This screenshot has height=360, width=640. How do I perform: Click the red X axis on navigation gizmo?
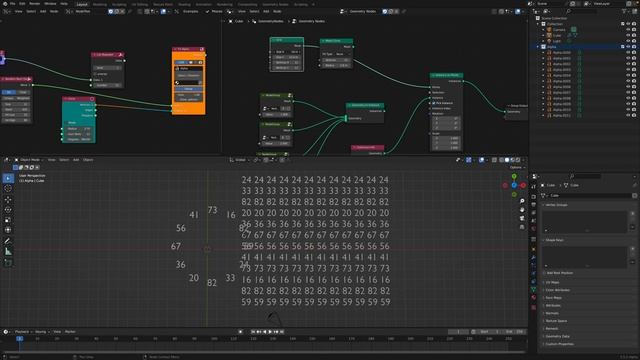click(523, 185)
